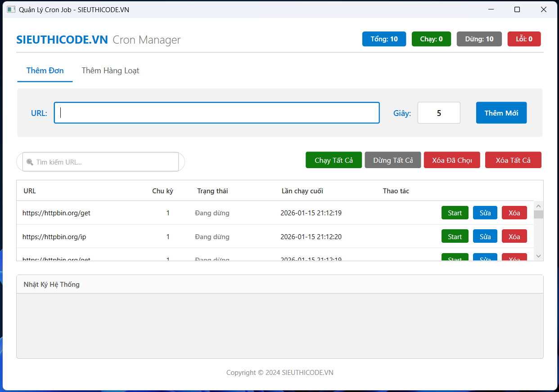Click the Lỗi: 0 error badge
The width and height of the screenshot is (559, 392).
524,39
